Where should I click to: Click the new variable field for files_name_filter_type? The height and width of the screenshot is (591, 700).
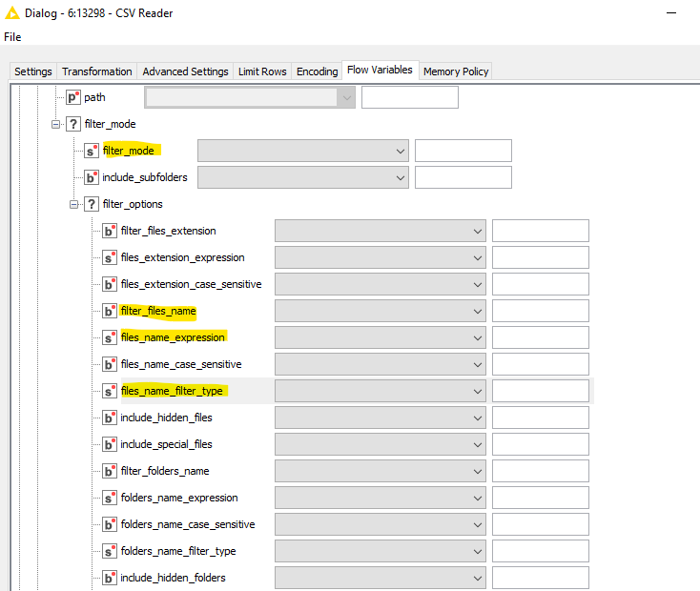541,391
